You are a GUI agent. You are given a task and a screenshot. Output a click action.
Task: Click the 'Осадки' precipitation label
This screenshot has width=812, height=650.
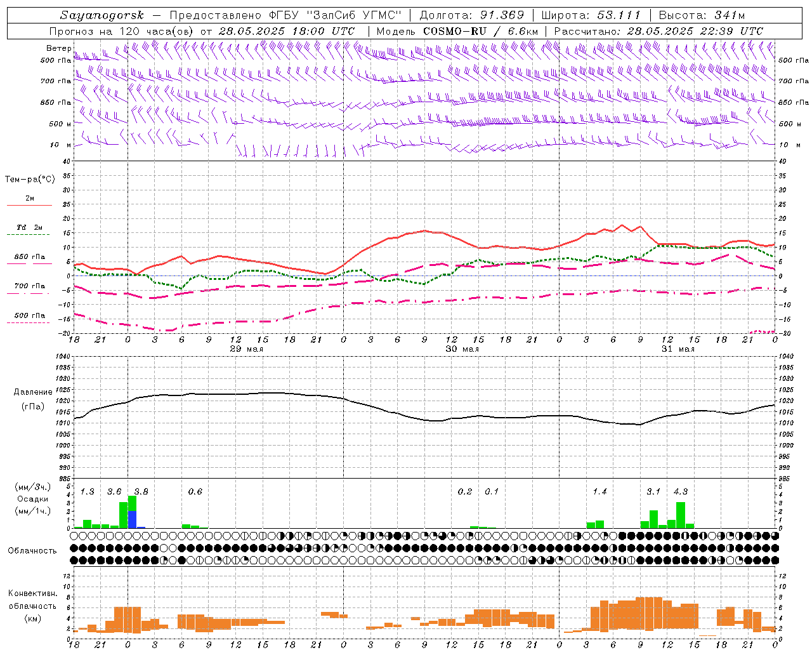click(32, 499)
